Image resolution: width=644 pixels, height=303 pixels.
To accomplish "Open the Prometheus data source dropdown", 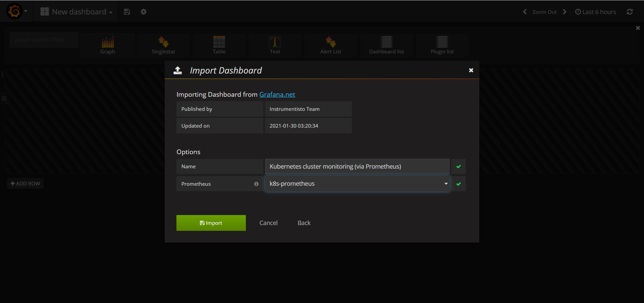I will [357, 184].
